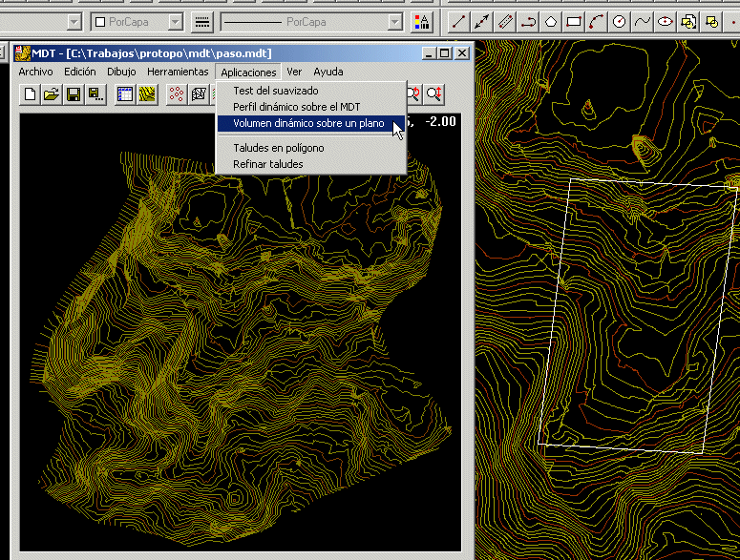
Task: Choose Volumen dinámico sobre un plano
Action: click(x=311, y=123)
